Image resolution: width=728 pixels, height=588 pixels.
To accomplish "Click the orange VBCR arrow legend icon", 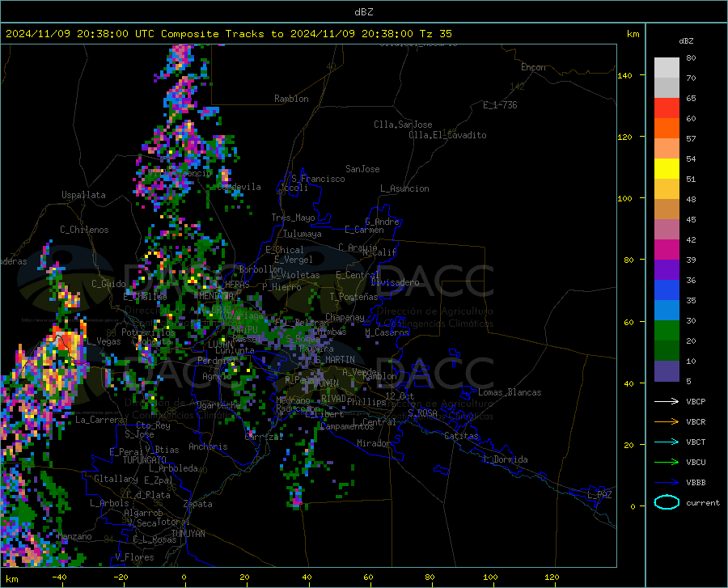I will click(667, 421).
